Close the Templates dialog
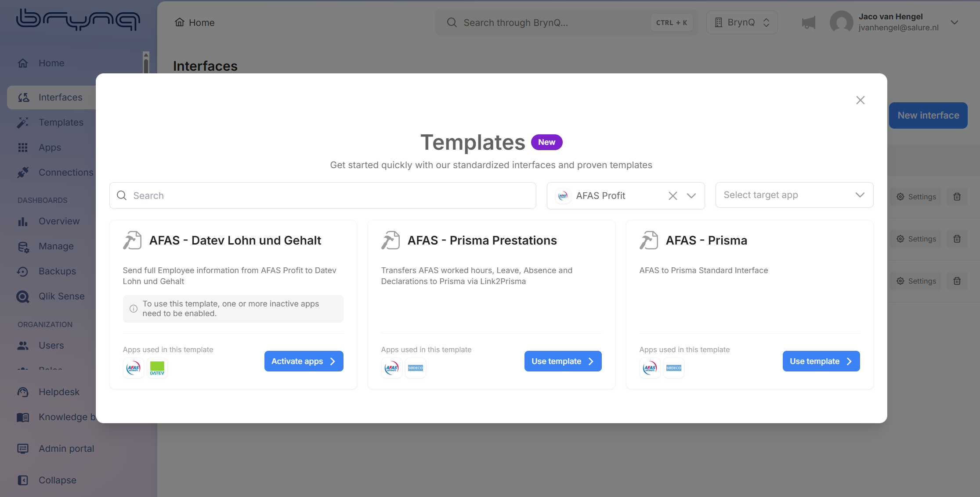980x497 pixels. pyautogui.click(x=860, y=100)
